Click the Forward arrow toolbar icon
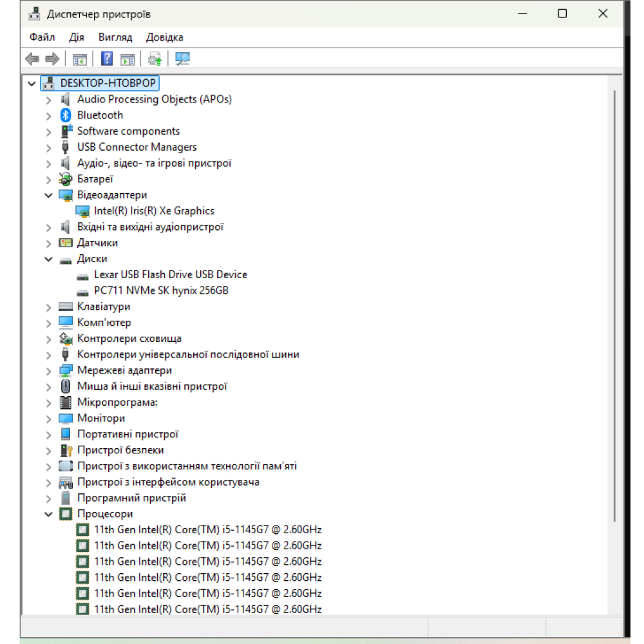Viewport: 644px width, 644px height. (52, 59)
